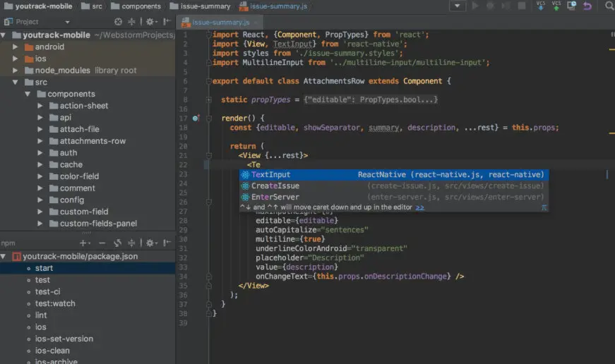Unfold the collapsed propTypes block on line 8

click(209, 100)
